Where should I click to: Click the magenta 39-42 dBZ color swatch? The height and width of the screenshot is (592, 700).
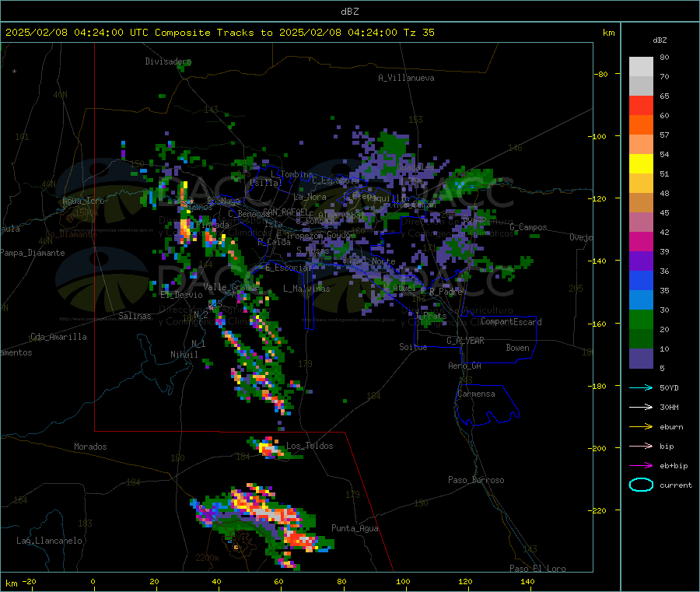[x=641, y=241]
